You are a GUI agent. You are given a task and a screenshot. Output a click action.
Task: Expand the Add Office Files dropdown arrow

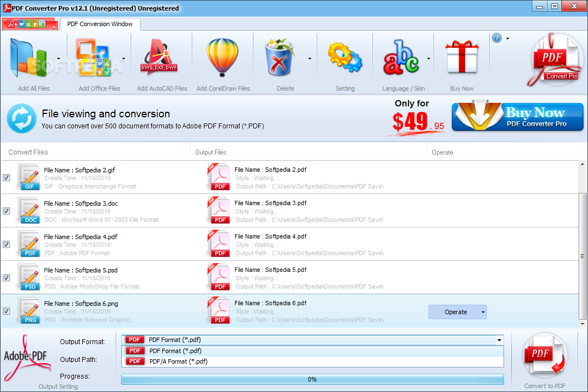[x=123, y=58]
